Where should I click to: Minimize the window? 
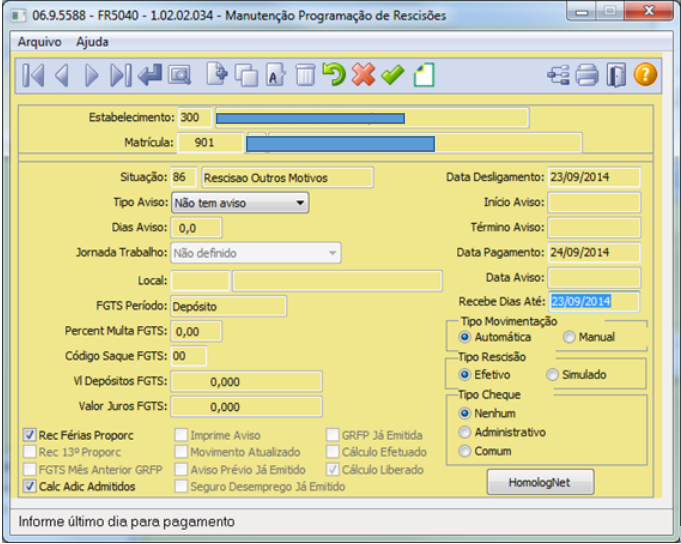pos(582,12)
